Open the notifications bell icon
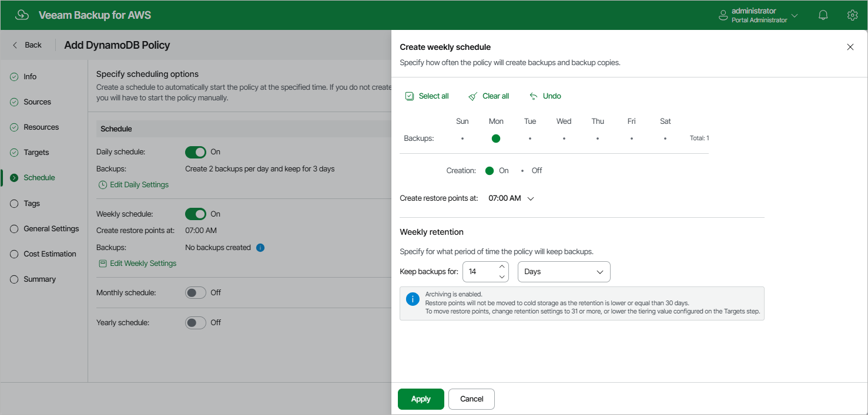The height and width of the screenshot is (415, 868). tap(823, 15)
